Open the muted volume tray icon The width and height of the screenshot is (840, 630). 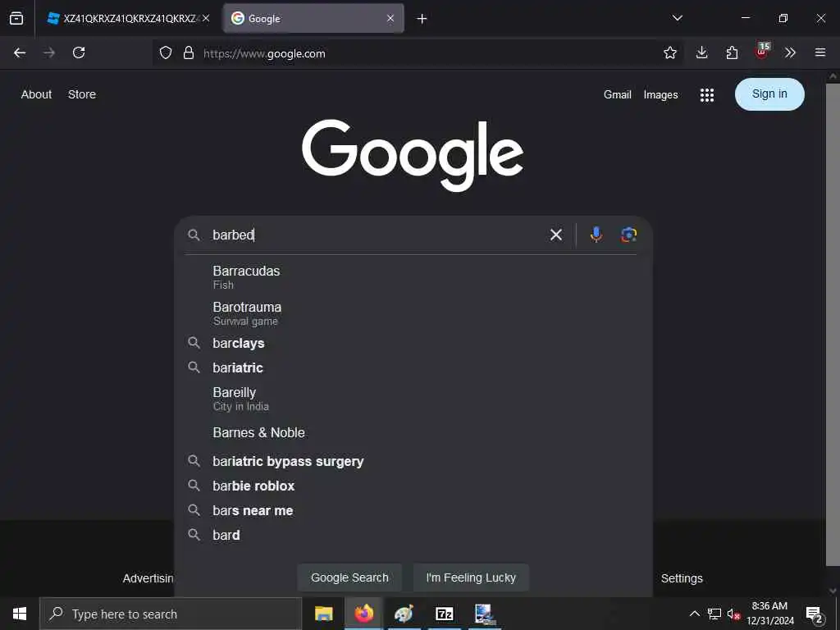[x=733, y=614]
